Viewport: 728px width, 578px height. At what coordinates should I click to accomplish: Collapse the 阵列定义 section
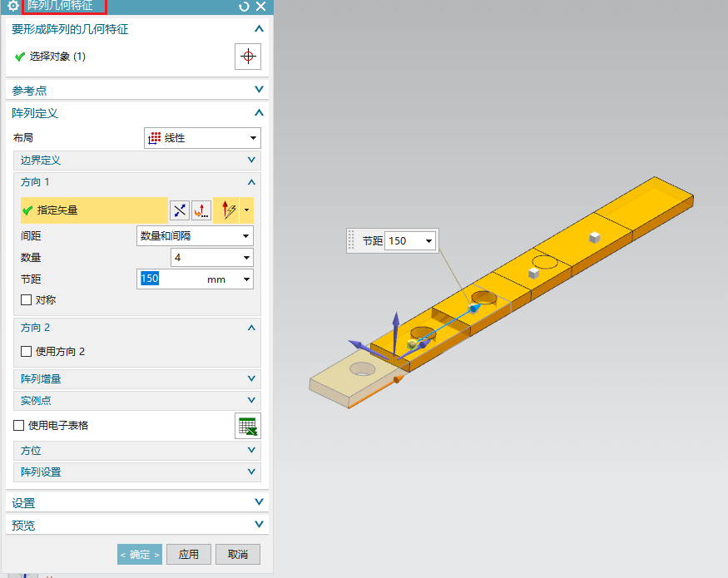(x=259, y=113)
